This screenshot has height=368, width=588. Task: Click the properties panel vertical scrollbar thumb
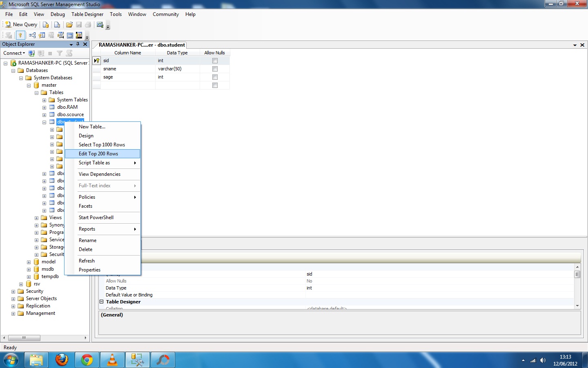(x=577, y=274)
